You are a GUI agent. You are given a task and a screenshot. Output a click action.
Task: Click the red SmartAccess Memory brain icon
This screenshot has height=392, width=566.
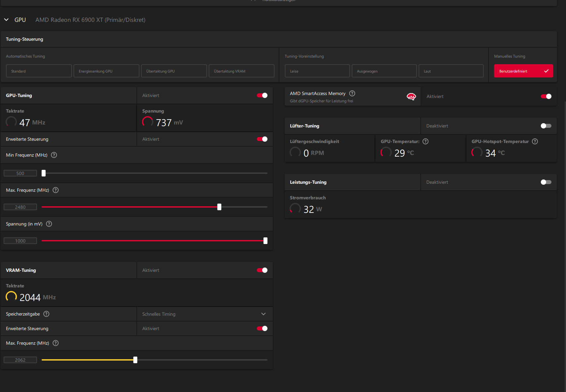(x=411, y=96)
